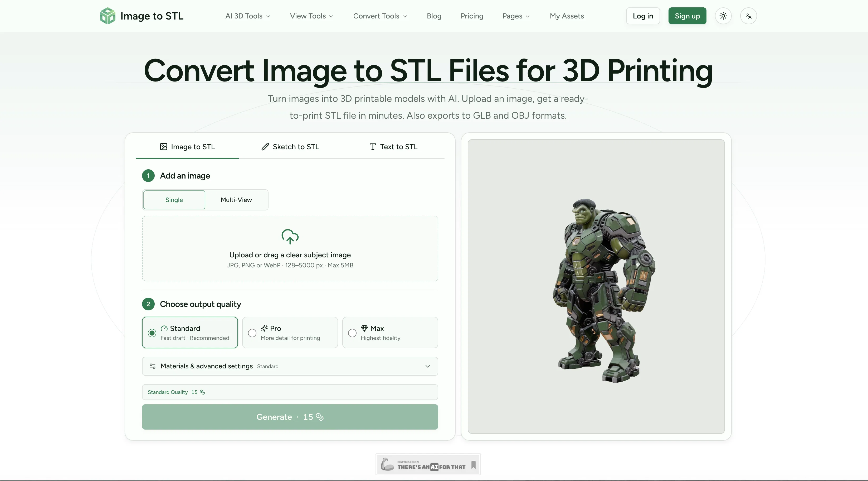Open the There's An AI For That badge
This screenshot has height=481, width=868.
[x=428, y=464]
